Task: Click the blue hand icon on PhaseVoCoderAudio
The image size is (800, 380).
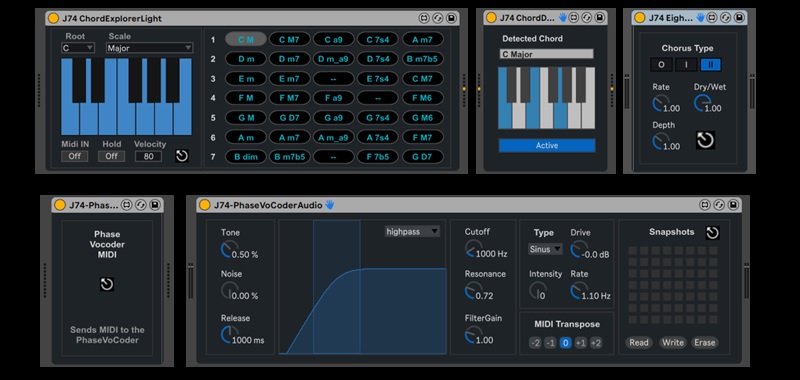Action: pyautogui.click(x=330, y=205)
